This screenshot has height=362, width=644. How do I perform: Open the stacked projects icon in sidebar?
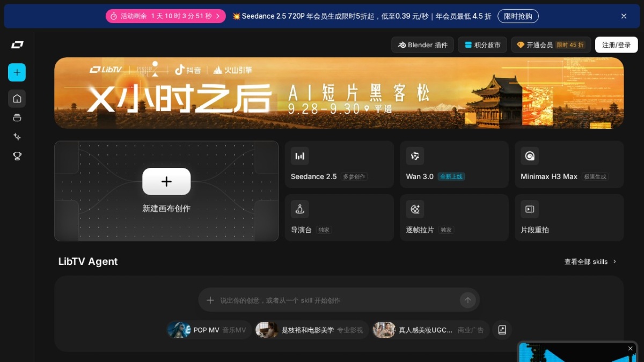point(17,117)
